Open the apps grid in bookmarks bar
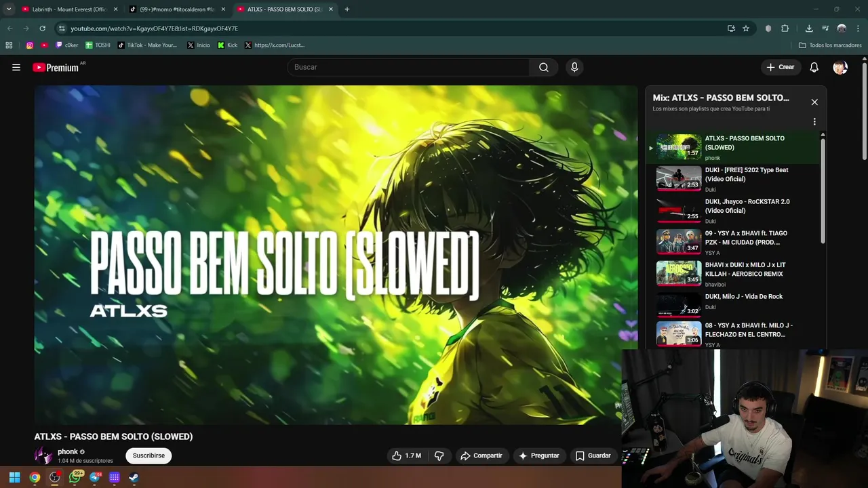Screen dimensions: 868x488 click(9, 45)
